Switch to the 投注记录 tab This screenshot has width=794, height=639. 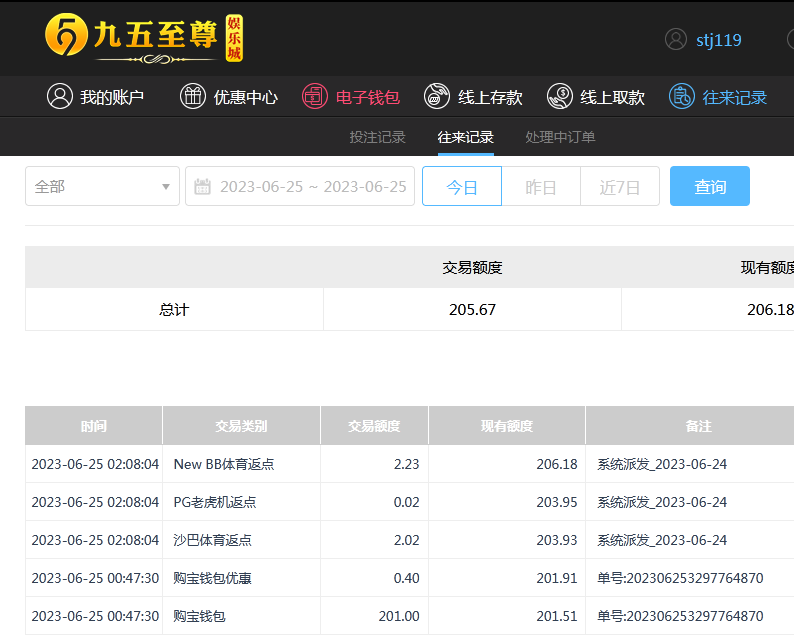pyautogui.click(x=377, y=137)
